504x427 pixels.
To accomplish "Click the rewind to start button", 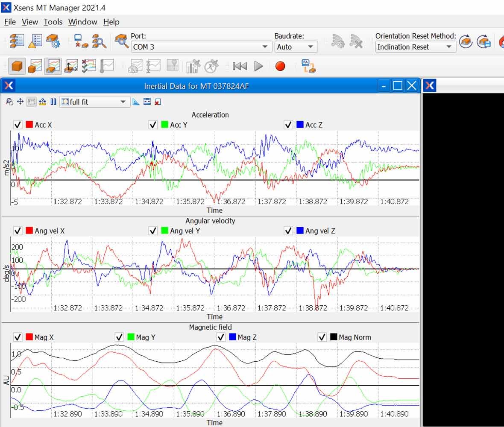I will pos(240,66).
